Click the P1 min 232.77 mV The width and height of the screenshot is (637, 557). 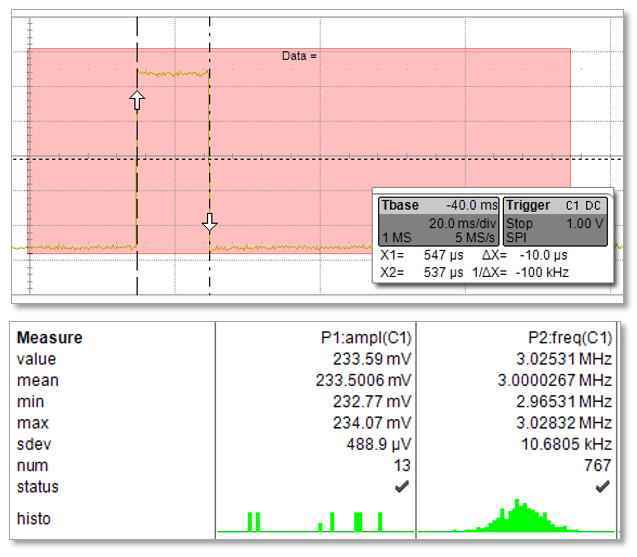click(372, 401)
